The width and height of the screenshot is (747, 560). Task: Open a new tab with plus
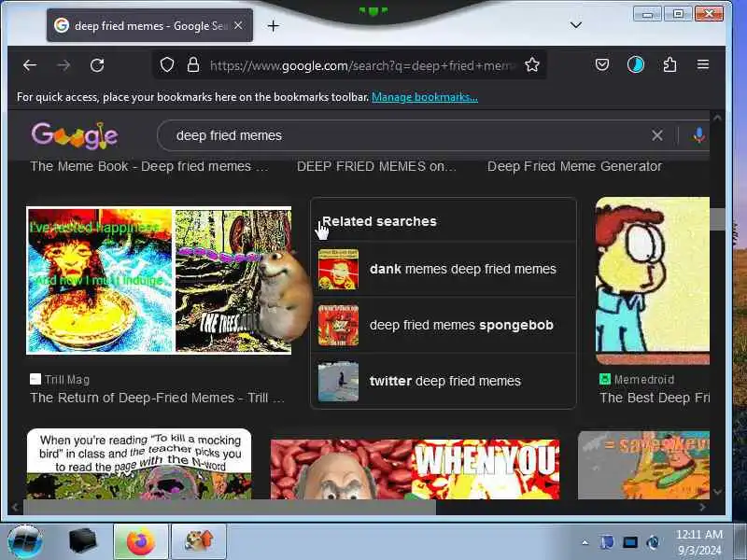273,26
